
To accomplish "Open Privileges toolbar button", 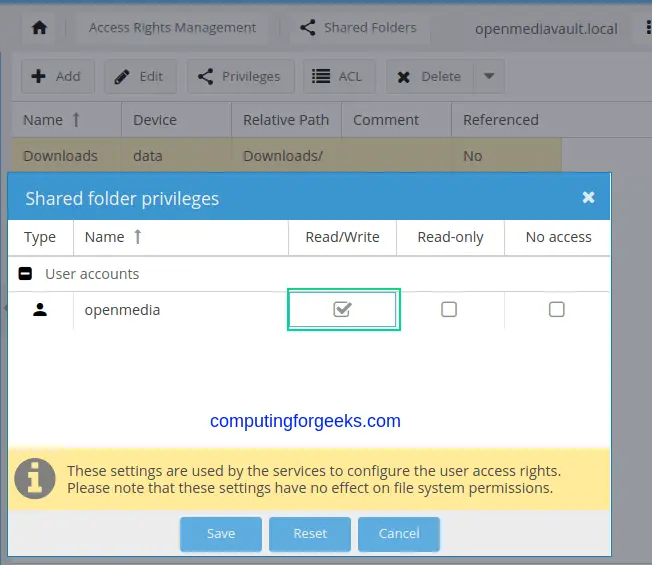I will click(240, 76).
